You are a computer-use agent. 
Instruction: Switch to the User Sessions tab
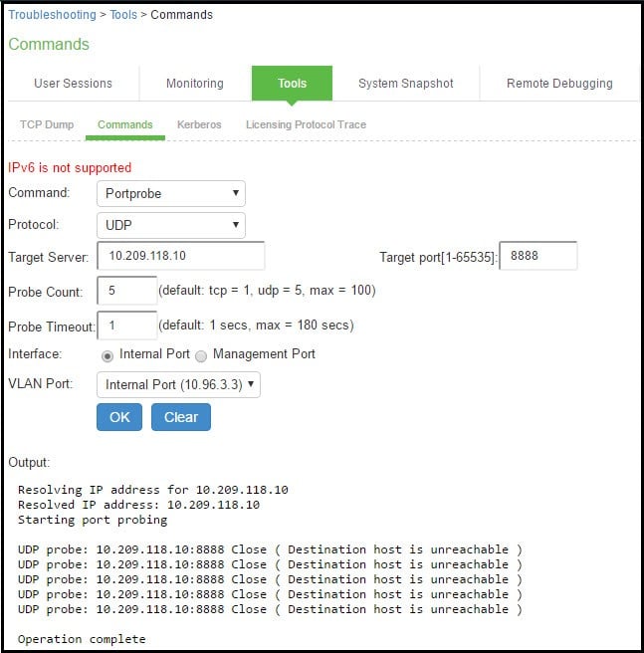pos(73,84)
